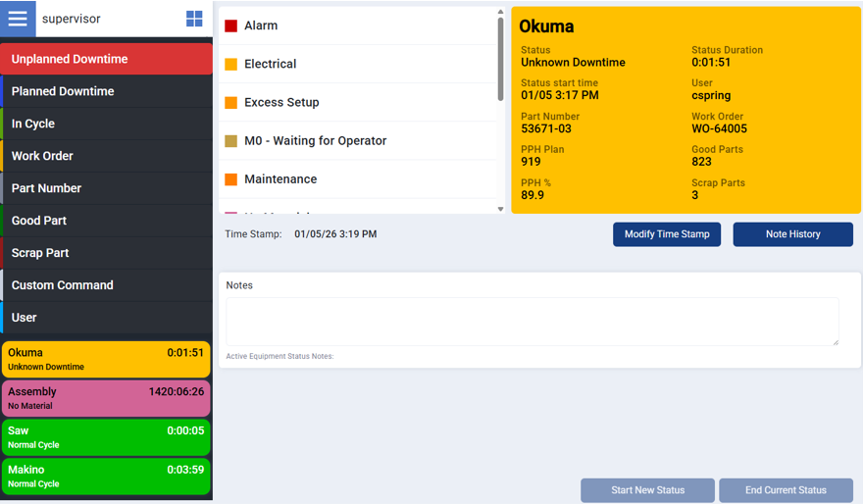Select the Assembly No Material card
This screenshot has height=504, width=863.
point(106,398)
